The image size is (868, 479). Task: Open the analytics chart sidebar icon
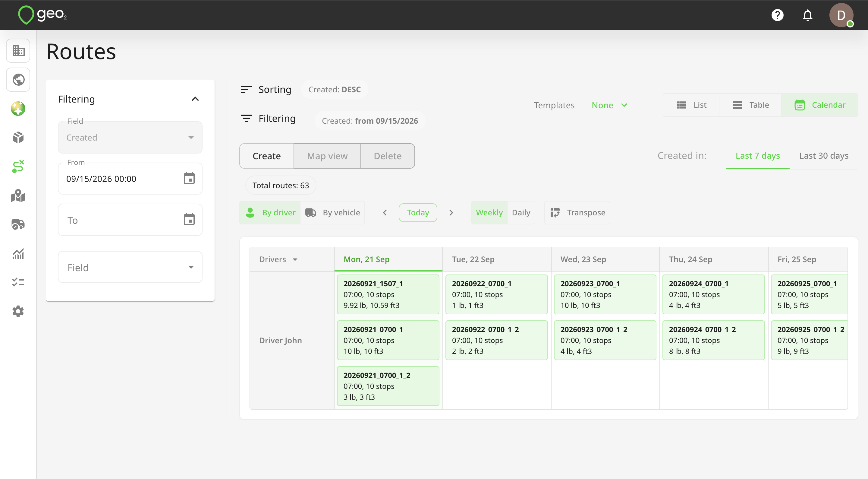(18, 253)
